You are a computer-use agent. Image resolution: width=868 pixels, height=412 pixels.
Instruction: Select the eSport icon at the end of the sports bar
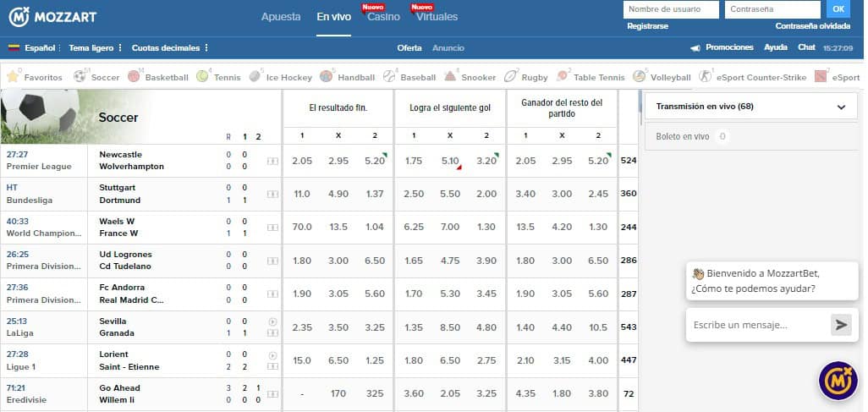click(x=821, y=76)
